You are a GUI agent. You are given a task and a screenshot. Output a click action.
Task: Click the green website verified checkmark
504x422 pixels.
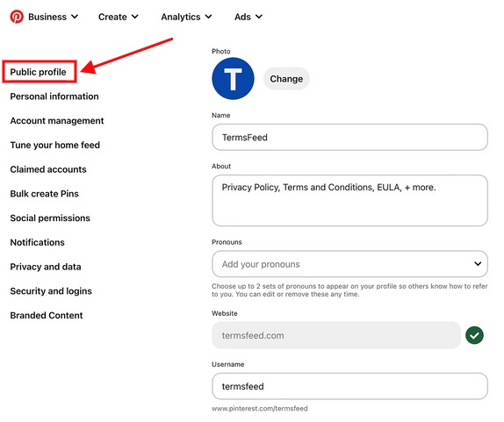pos(474,335)
